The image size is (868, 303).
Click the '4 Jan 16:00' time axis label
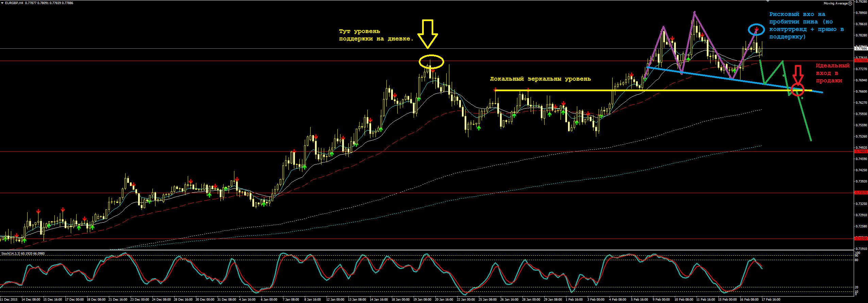(x=247, y=300)
